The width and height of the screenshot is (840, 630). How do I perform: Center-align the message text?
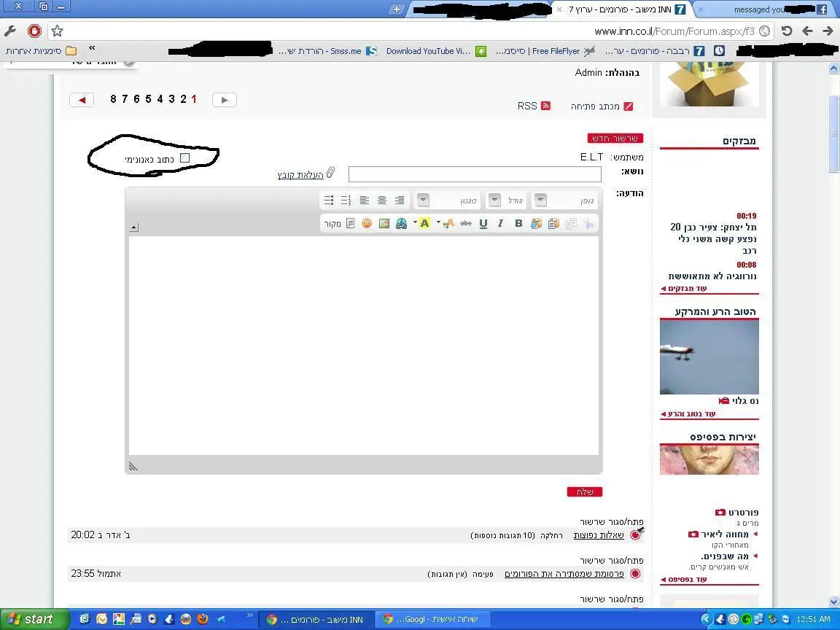381,201
